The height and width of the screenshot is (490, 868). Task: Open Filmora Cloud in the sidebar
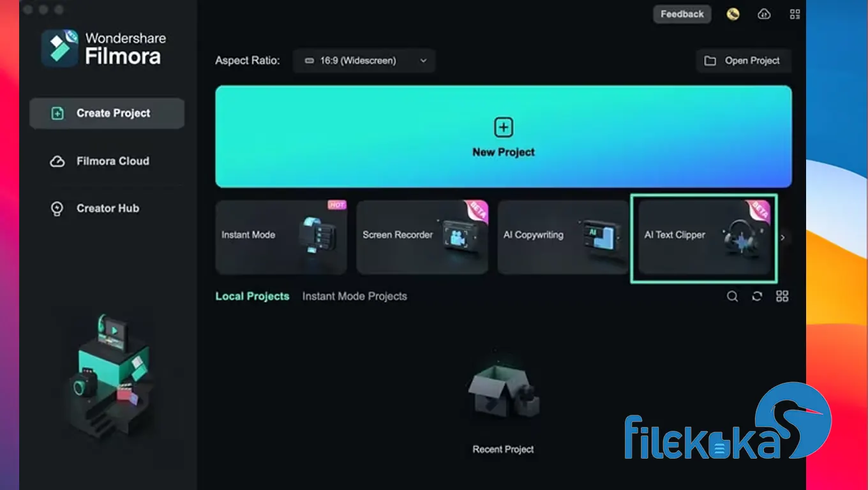coord(107,161)
